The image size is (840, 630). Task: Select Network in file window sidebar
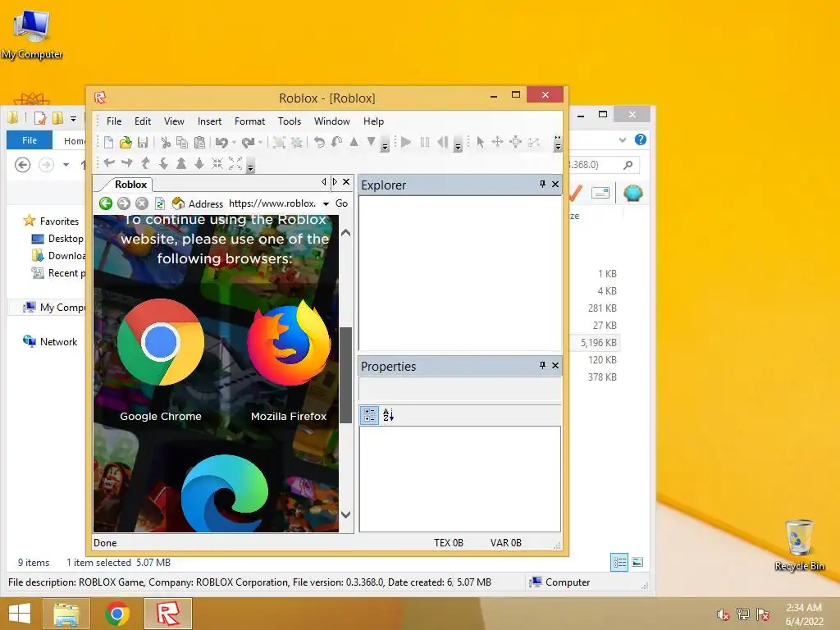[x=58, y=342]
